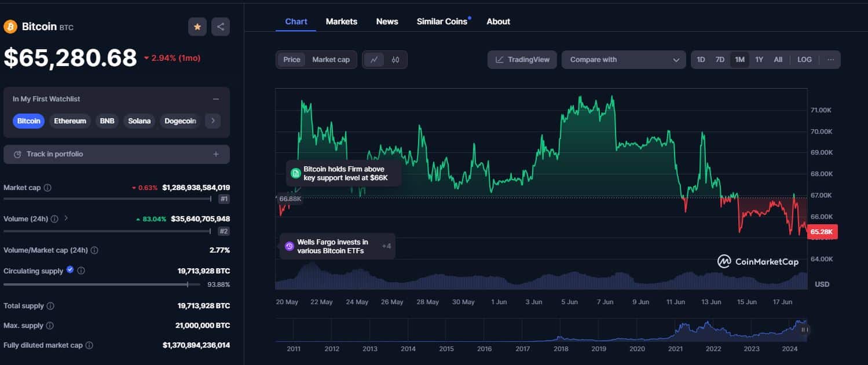Image resolution: width=868 pixels, height=365 pixels.
Task: Open the three-dot more chart options
Action: pyautogui.click(x=830, y=60)
